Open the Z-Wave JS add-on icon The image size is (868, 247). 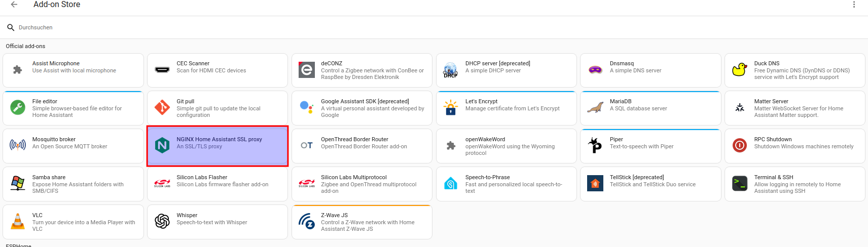pos(307,222)
